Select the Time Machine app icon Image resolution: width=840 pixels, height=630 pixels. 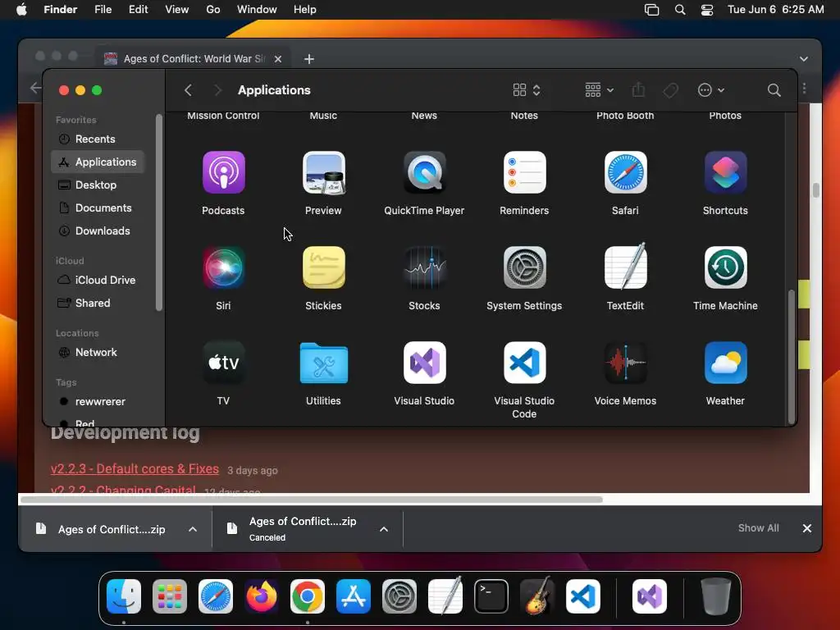pos(725,267)
